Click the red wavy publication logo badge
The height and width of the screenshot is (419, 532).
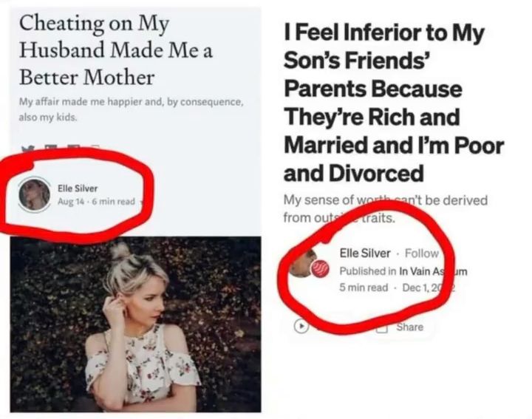(x=322, y=267)
